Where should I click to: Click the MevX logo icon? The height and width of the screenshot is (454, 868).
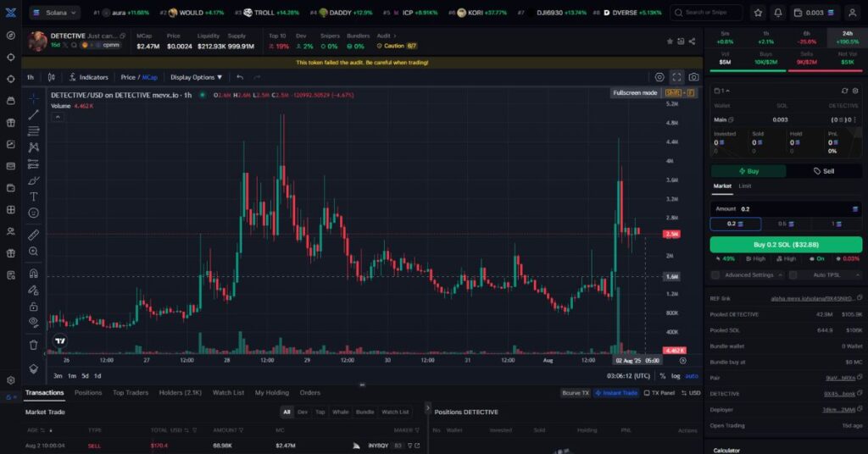click(x=10, y=12)
